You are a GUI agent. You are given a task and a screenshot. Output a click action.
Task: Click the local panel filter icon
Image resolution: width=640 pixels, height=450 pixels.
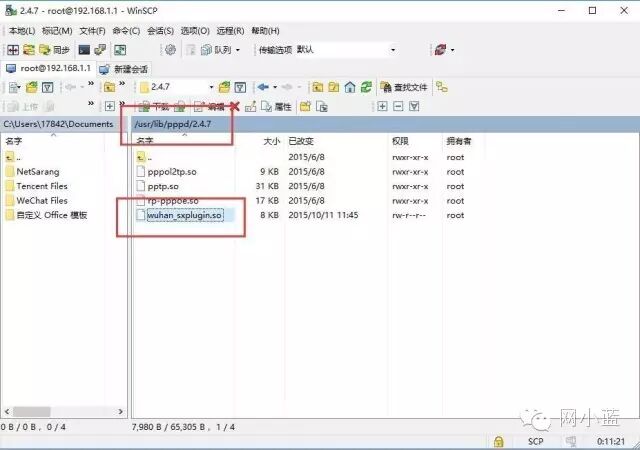(48, 87)
